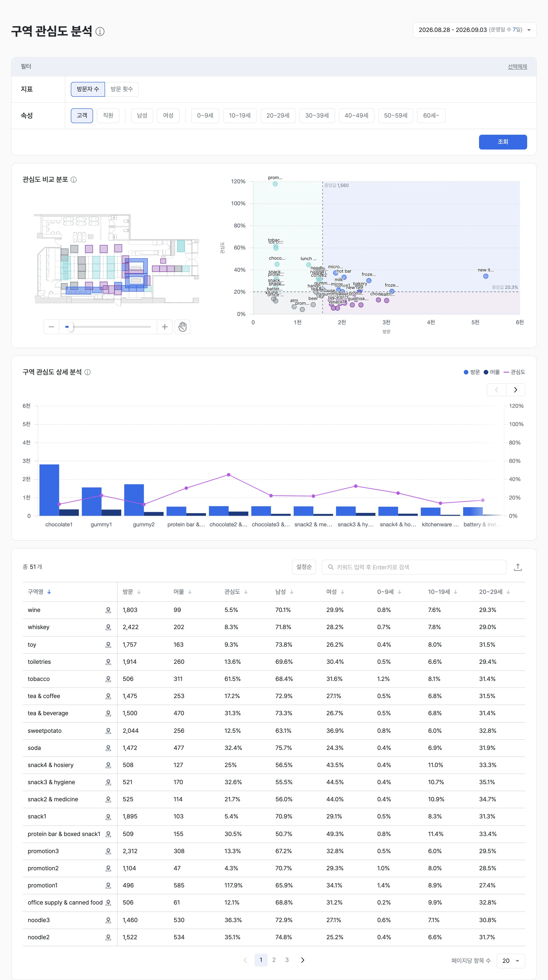This screenshot has width=548, height=980.
Task: Zoom in the floor map with plus button
Action: pyautogui.click(x=165, y=327)
